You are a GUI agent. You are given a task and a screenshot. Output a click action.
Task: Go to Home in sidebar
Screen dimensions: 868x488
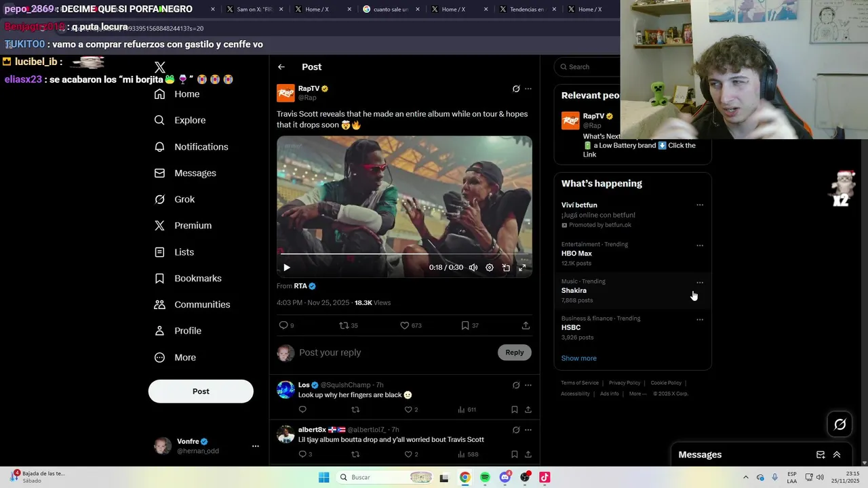[x=177, y=94]
